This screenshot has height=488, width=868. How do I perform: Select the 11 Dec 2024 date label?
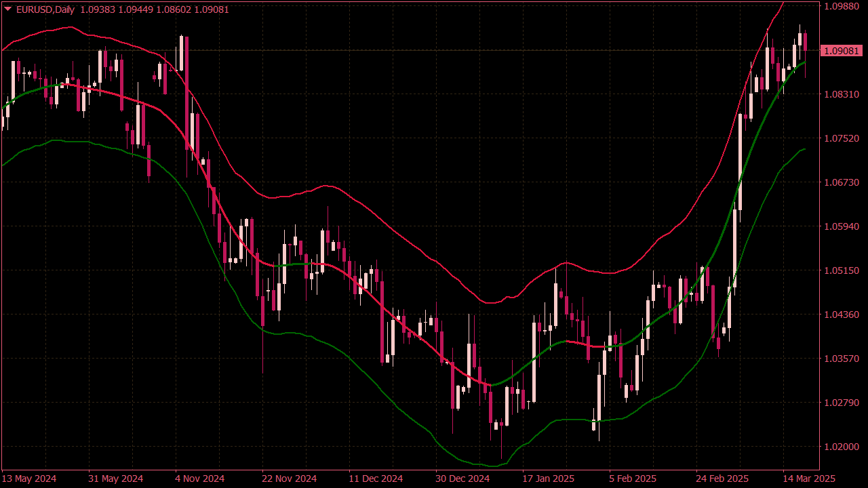pos(376,479)
